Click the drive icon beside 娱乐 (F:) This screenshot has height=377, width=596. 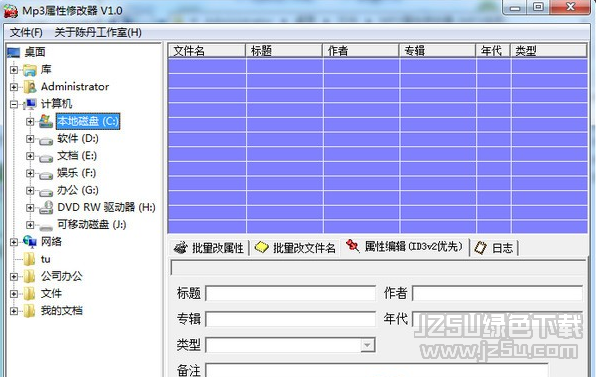tap(46, 175)
